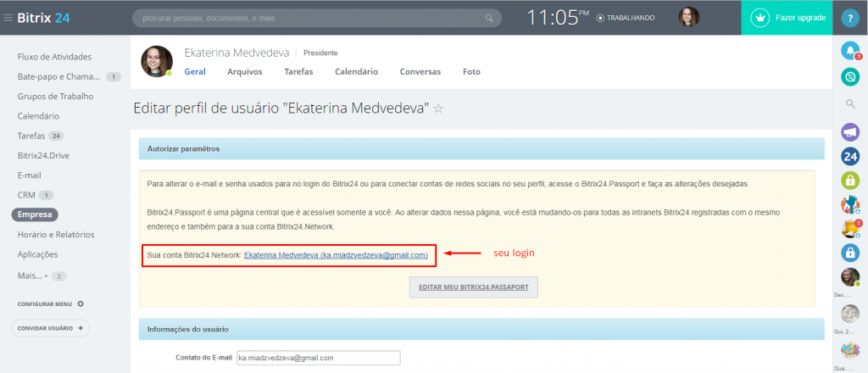Viewport: 868px width, 373px height.
Task: Open Horário e Relatórios
Action: point(56,235)
